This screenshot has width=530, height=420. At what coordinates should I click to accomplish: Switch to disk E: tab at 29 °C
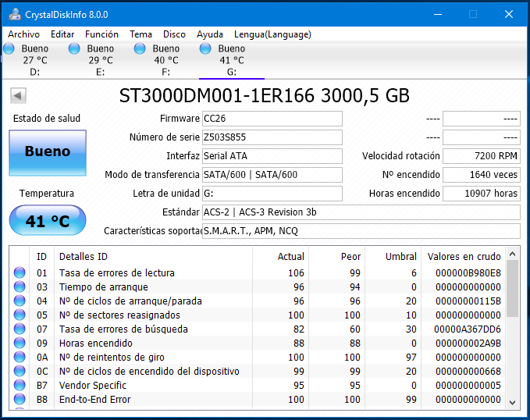tap(101, 60)
